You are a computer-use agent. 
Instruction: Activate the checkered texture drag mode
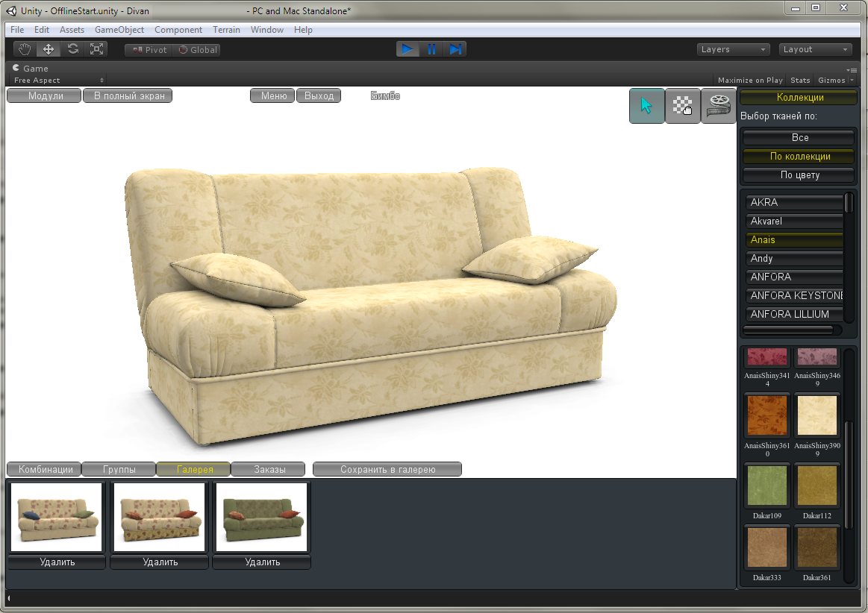click(683, 106)
